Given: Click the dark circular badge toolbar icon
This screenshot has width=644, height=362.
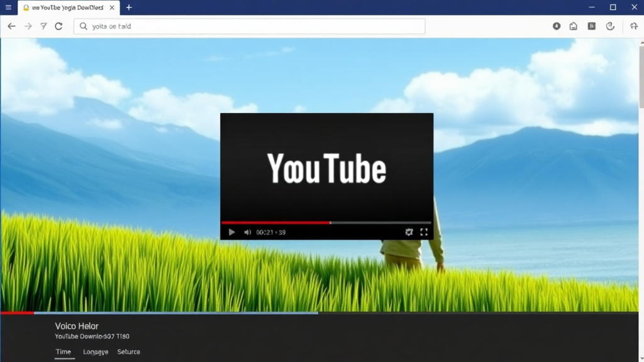Looking at the screenshot, I should point(557,26).
